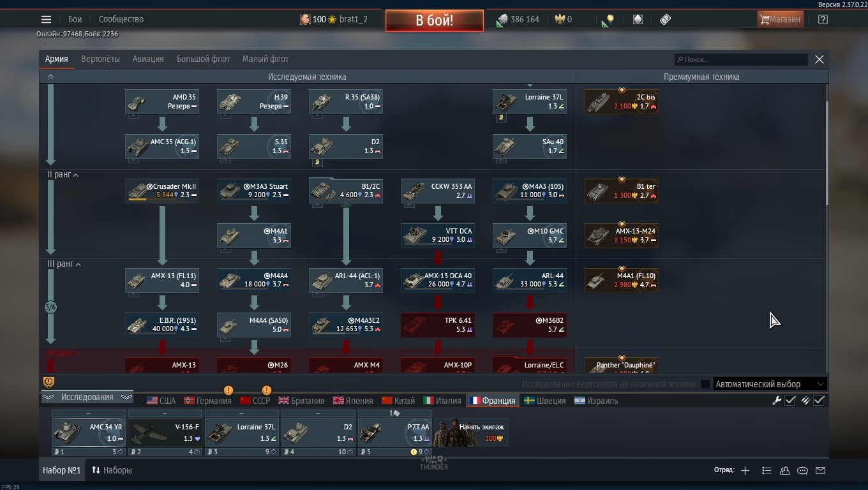The image size is (868, 490).
Task: Select the Швеция nation tab
Action: pyautogui.click(x=544, y=401)
